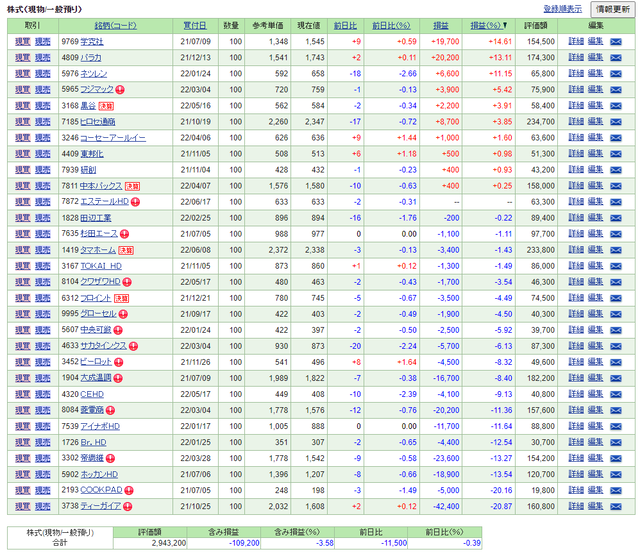Open 詳細 details link for 5976 row
640x554 pixels.
coord(576,73)
